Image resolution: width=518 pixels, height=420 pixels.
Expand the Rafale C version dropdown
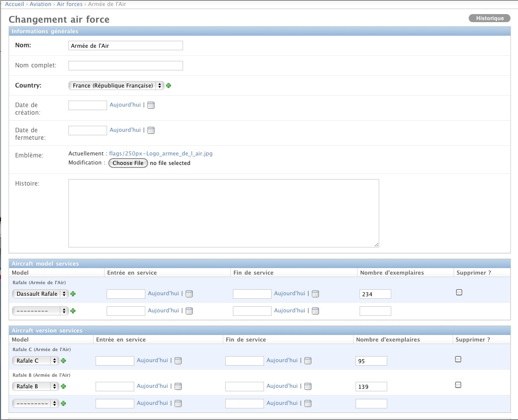tap(36, 361)
